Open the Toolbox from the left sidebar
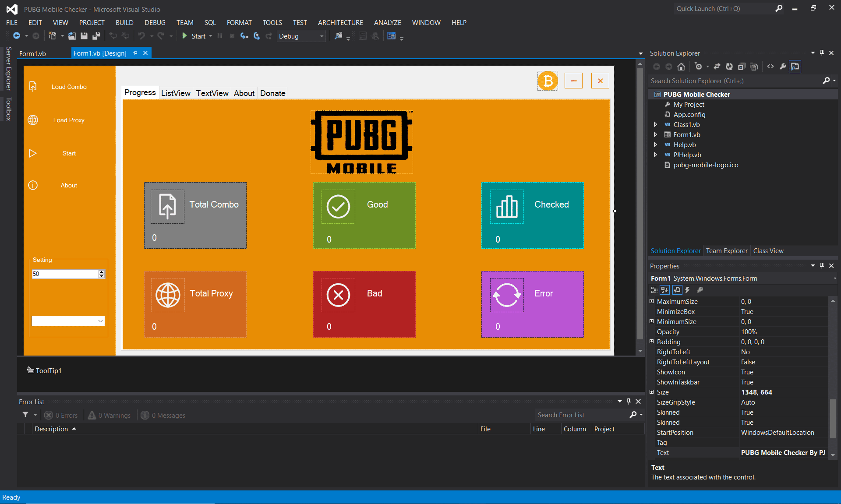841x504 pixels. 7,109
